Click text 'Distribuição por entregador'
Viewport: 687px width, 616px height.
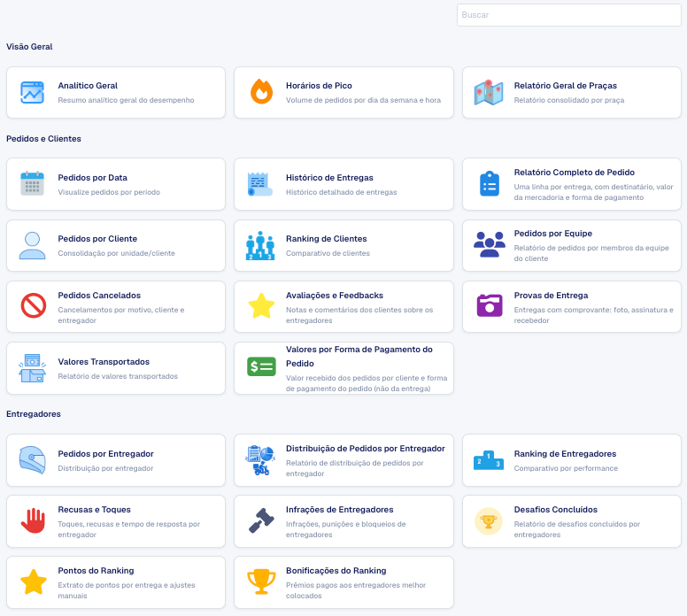(105, 468)
